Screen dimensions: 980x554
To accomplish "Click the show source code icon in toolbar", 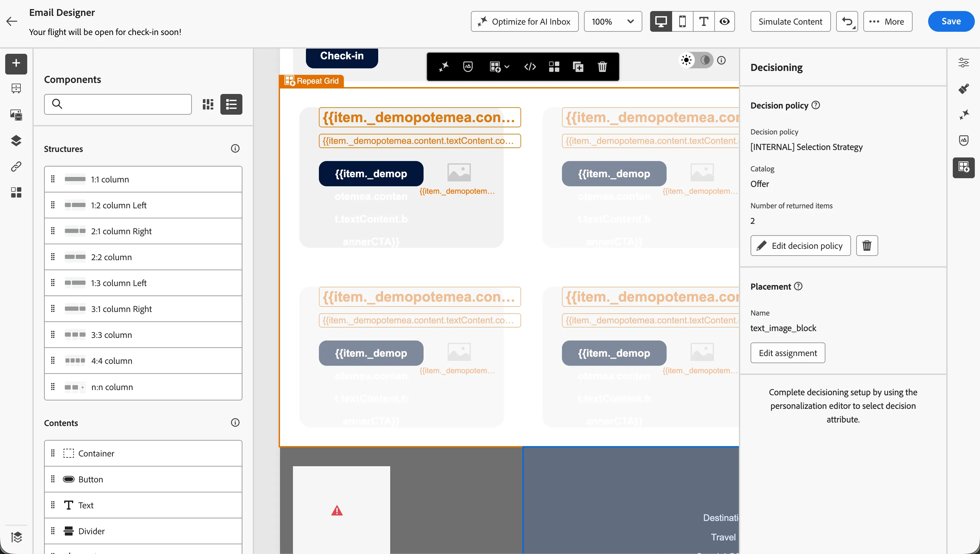I will (x=530, y=67).
